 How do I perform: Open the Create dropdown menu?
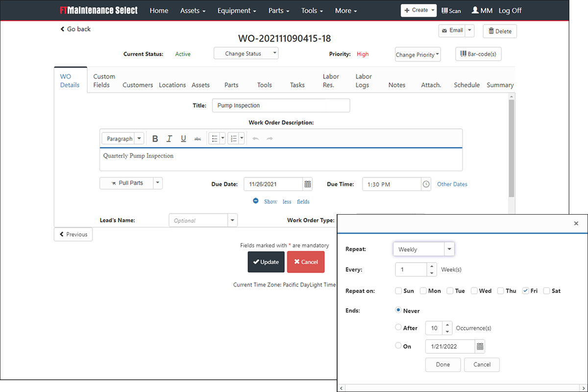[418, 10]
